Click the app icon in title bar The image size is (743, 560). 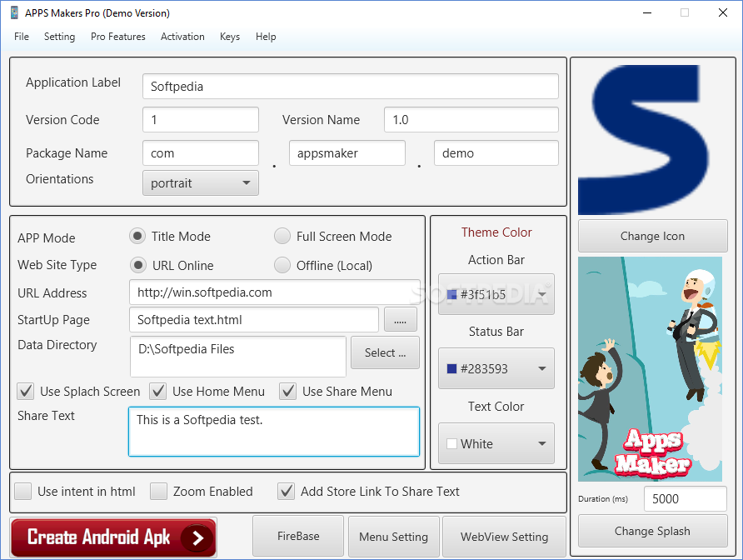click(x=14, y=12)
